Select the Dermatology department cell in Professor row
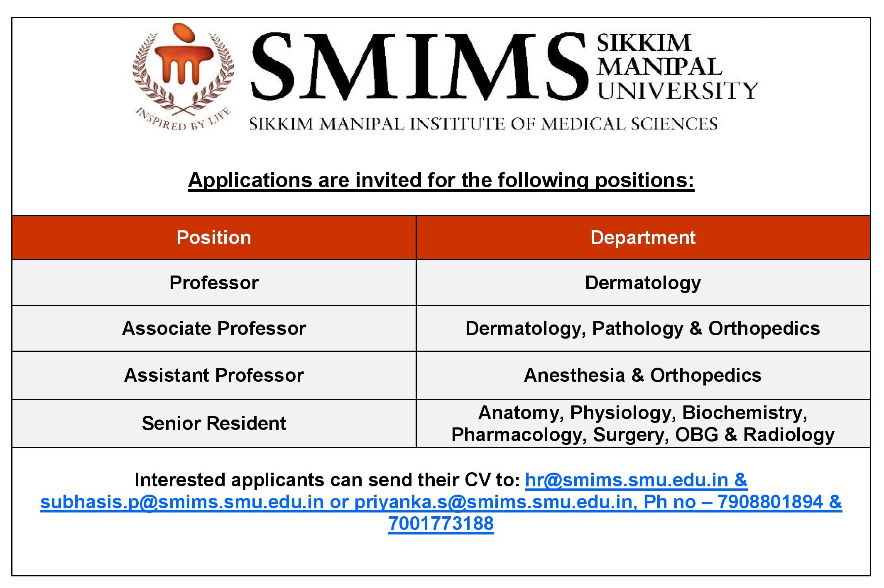 tap(643, 283)
